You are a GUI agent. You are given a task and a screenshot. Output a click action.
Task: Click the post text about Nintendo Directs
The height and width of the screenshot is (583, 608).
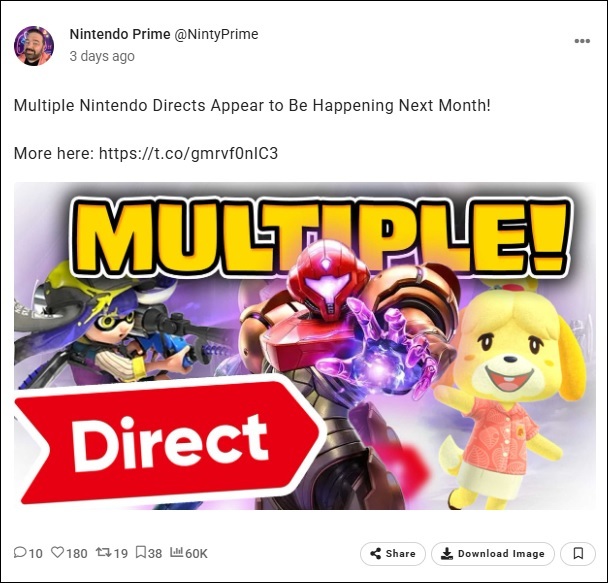(x=252, y=105)
